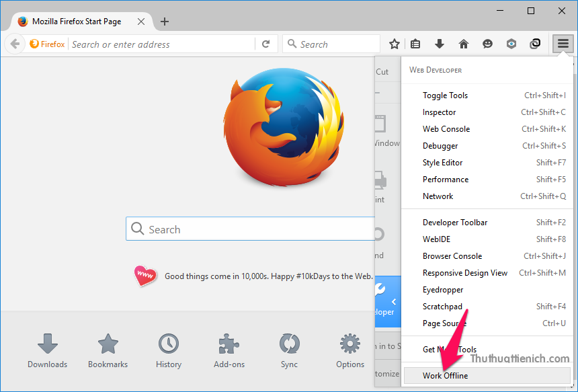Open Add-ons from start page shortcuts

(229, 351)
